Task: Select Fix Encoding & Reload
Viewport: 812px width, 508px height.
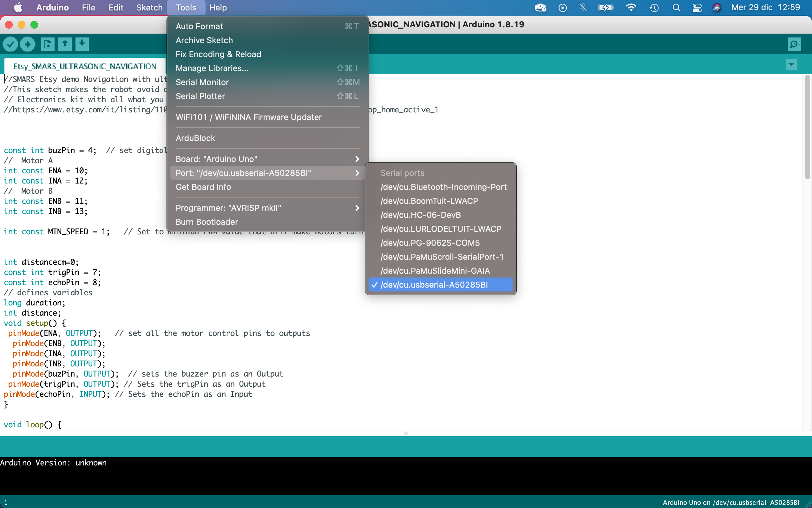Action: coord(267,54)
